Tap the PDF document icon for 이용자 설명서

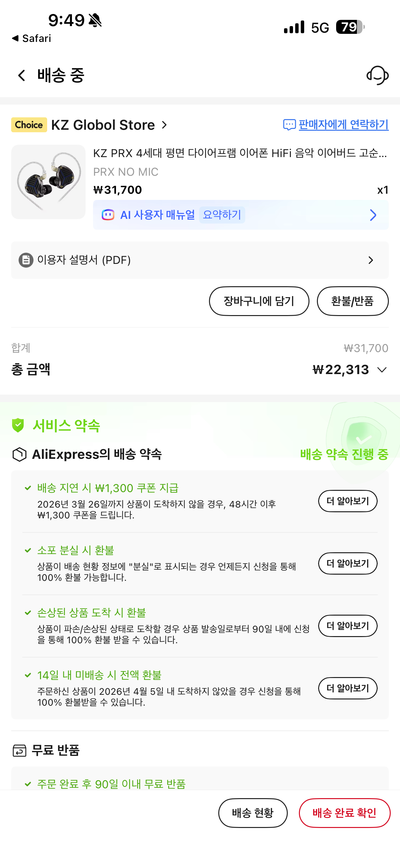[26, 260]
